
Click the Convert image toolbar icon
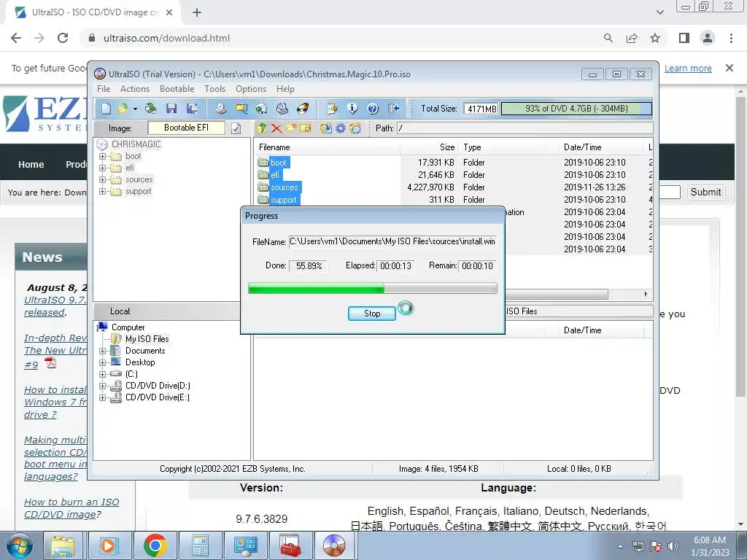(x=262, y=109)
